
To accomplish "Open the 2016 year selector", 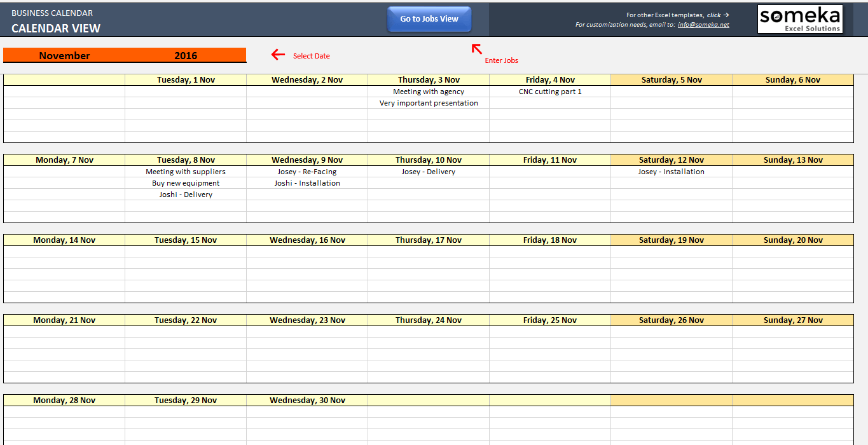I will (186, 55).
